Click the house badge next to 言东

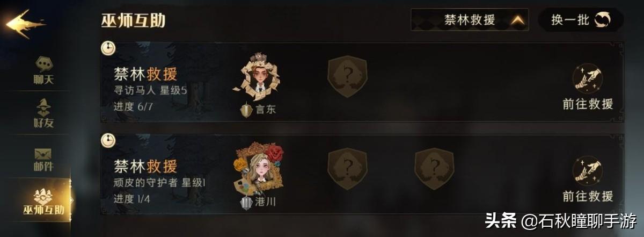click(246, 110)
